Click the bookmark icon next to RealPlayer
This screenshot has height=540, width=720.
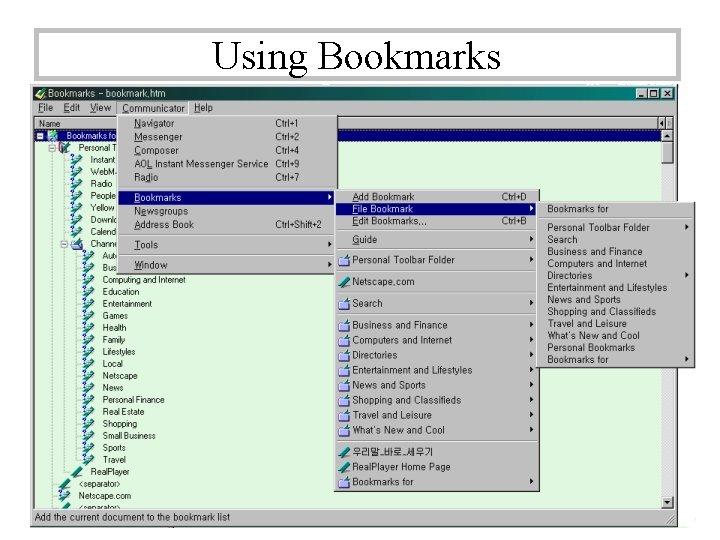point(76,472)
